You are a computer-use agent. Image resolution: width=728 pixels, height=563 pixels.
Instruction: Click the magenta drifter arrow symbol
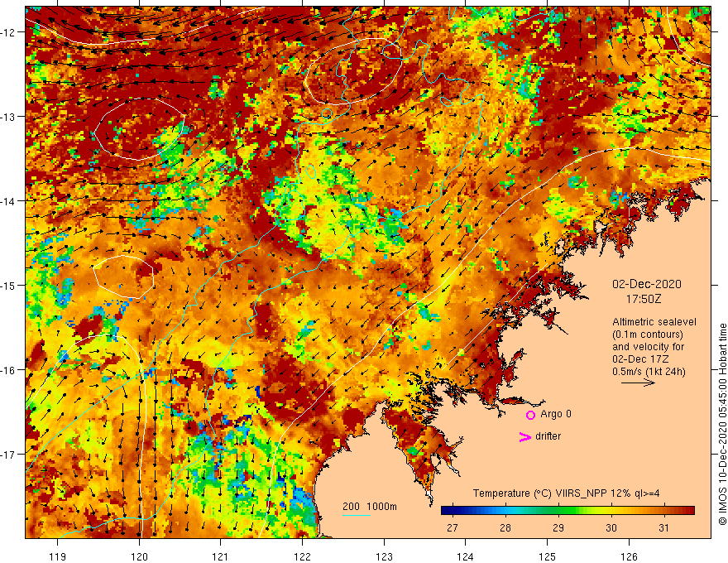[x=525, y=437]
